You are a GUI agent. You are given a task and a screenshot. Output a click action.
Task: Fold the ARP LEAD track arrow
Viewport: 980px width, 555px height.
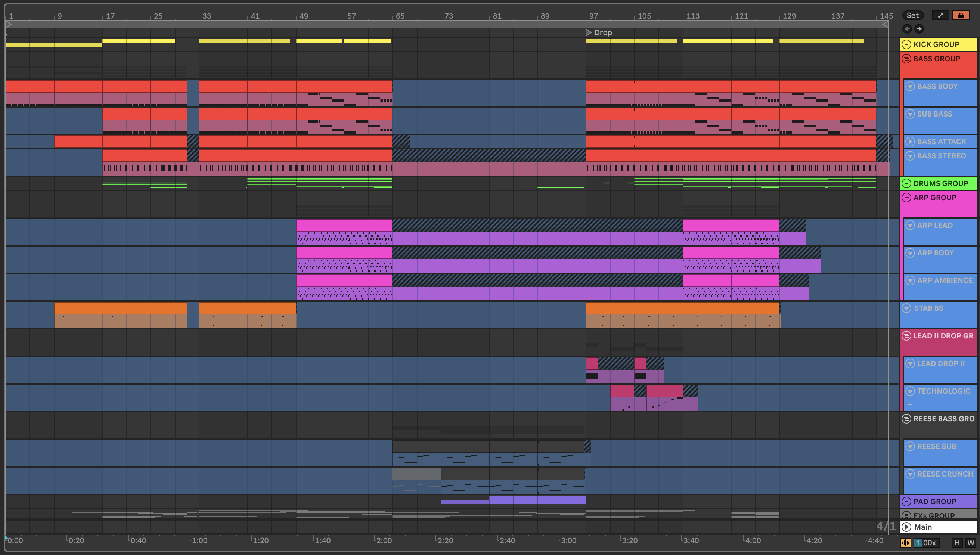[910, 225]
